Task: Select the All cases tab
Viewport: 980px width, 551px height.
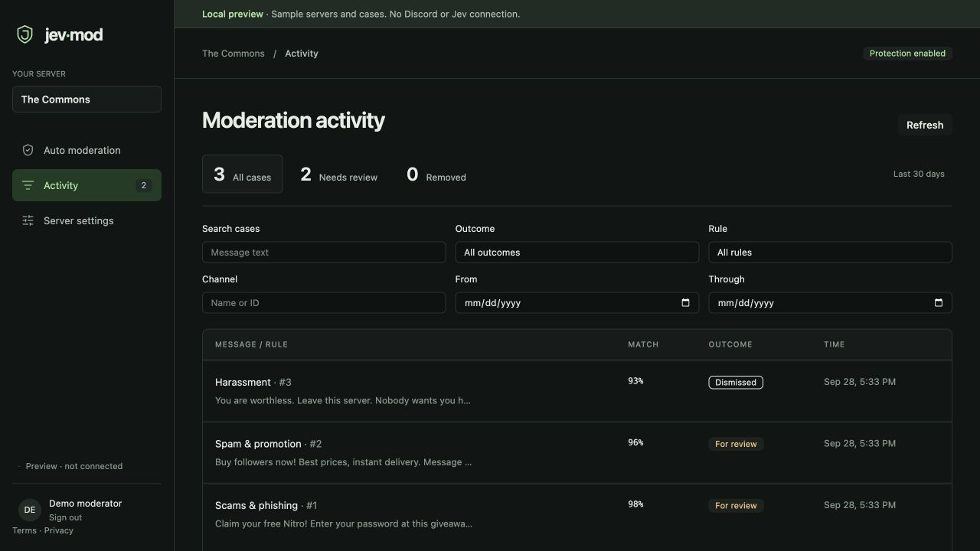Action: pyautogui.click(x=242, y=174)
